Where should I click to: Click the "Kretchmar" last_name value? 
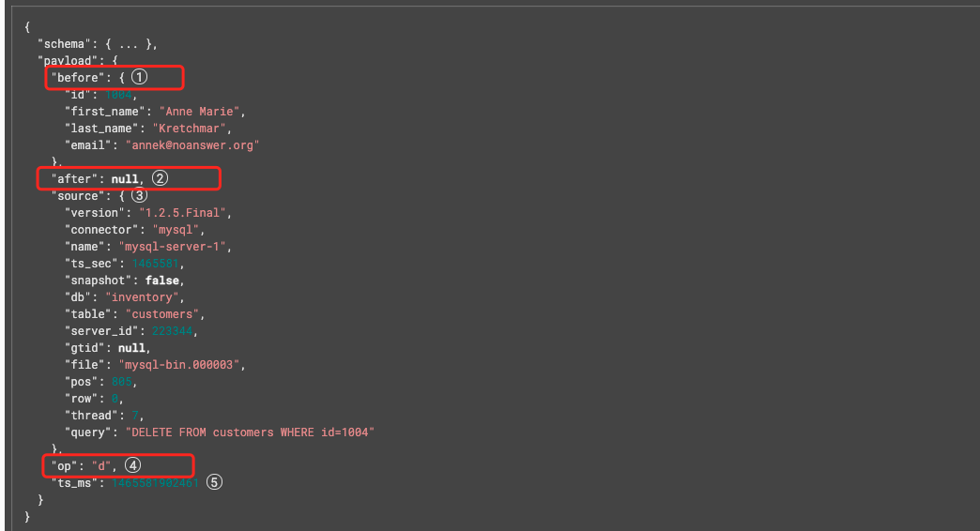[x=190, y=129]
